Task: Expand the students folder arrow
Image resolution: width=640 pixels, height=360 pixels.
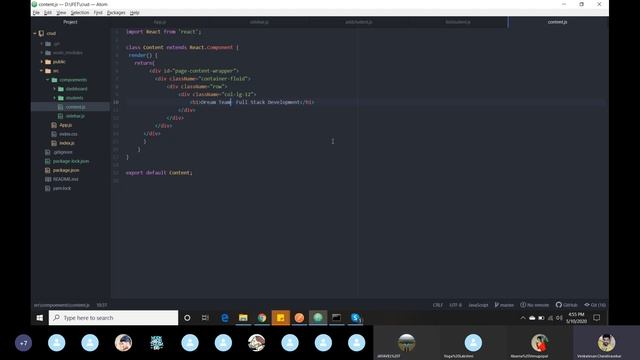Action: click(x=54, y=98)
